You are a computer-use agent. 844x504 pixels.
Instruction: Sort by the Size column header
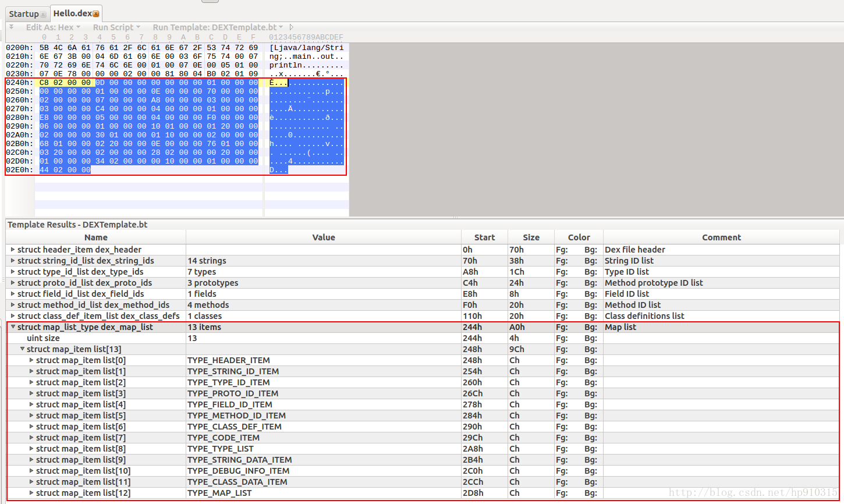click(531, 237)
